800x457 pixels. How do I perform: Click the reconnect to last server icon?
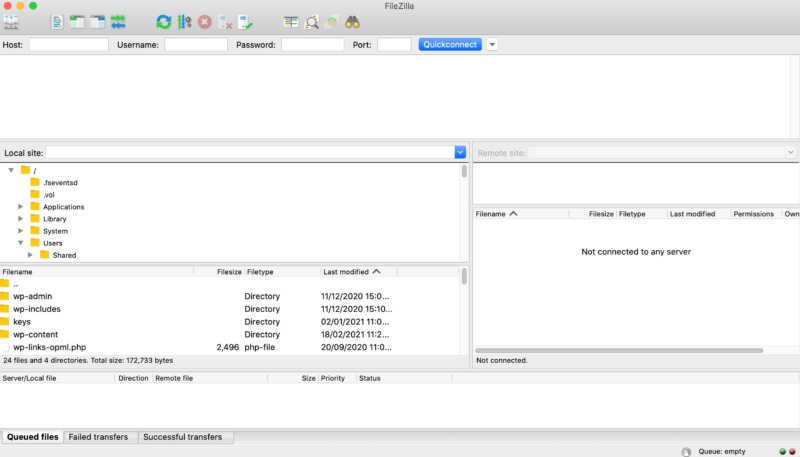(246, 21)
